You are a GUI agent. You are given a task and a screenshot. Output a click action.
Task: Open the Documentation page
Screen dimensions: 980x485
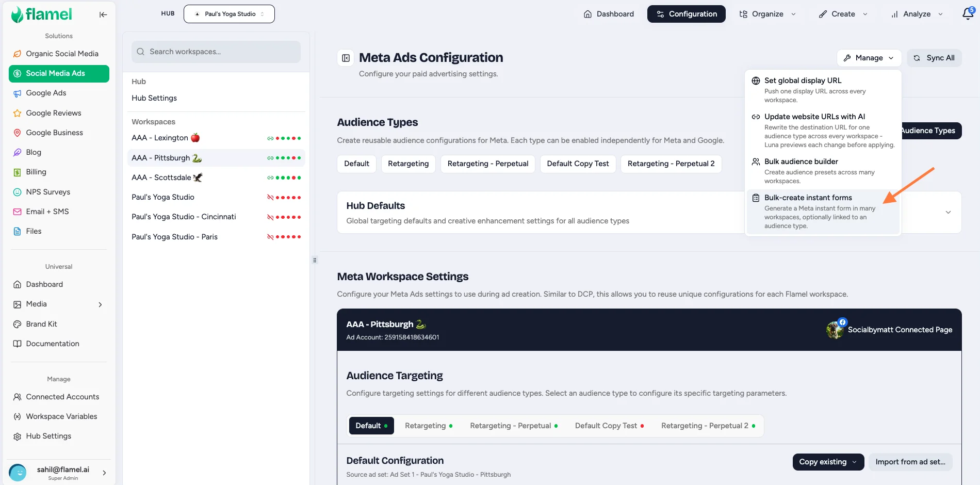click(x=59, y=344)
